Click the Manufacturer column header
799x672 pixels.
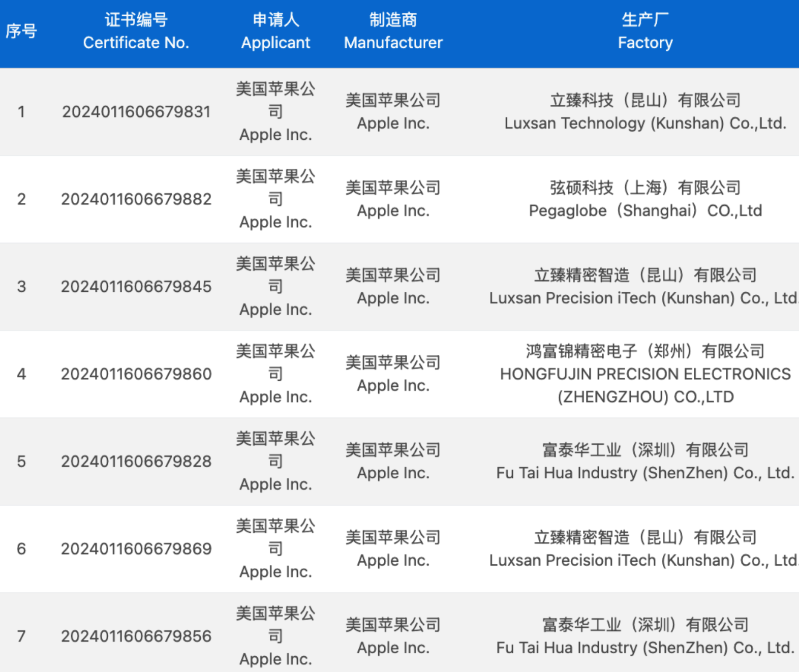pos(393,32)
